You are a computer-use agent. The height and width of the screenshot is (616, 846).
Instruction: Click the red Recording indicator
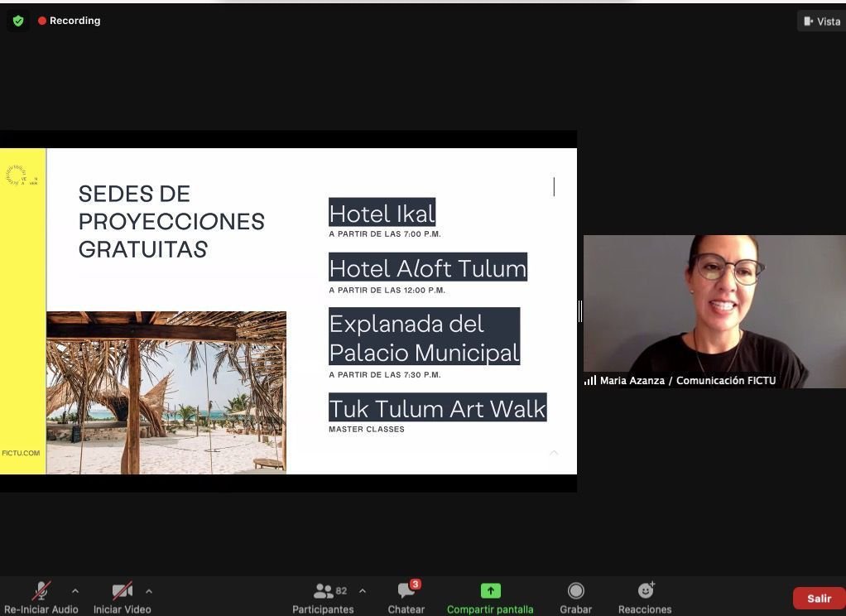(70, 21)
